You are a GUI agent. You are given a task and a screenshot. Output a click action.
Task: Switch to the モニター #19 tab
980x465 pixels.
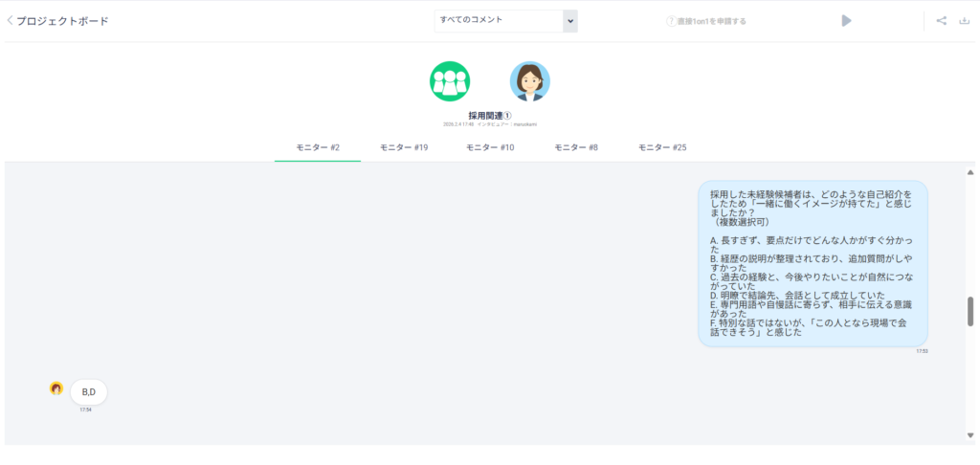(404, 147)
